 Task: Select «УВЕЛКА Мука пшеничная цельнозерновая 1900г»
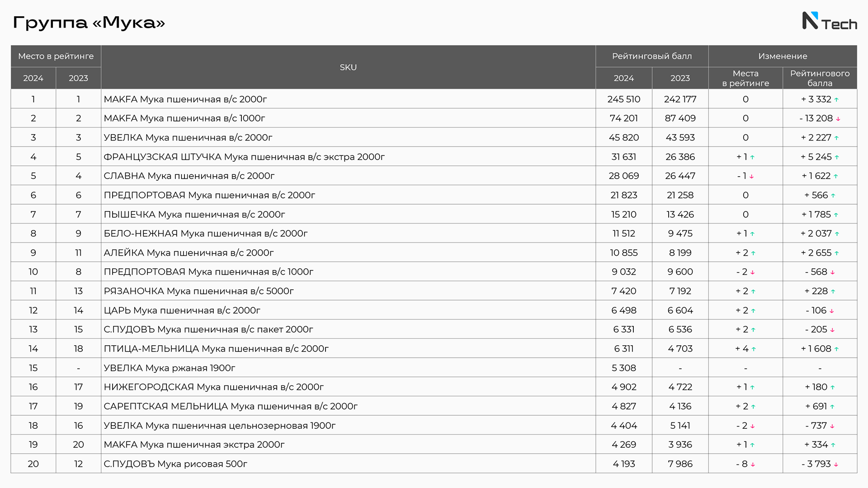[x=434, y=426]
